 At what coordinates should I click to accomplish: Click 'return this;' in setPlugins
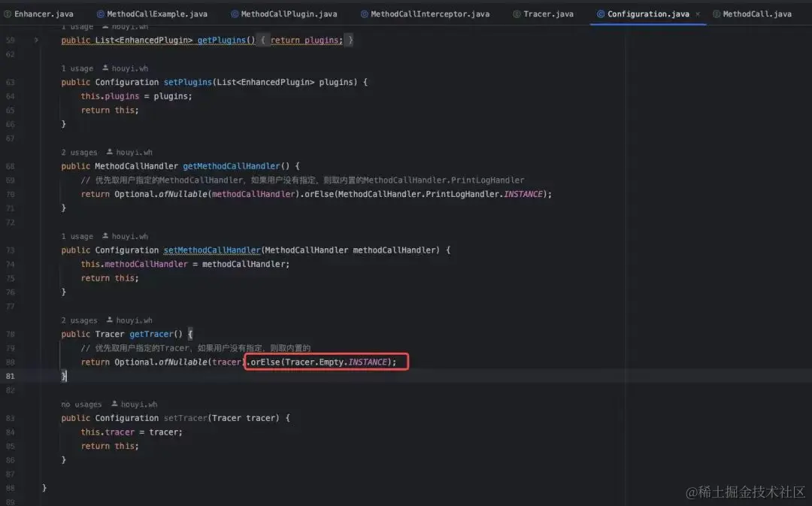pos(110,110)
